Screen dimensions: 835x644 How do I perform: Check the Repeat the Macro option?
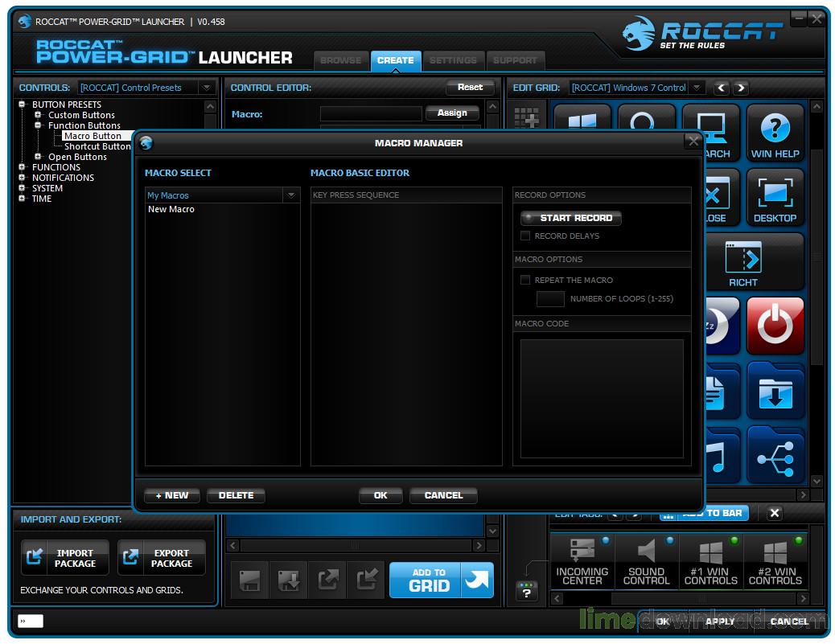pos(525,281)
